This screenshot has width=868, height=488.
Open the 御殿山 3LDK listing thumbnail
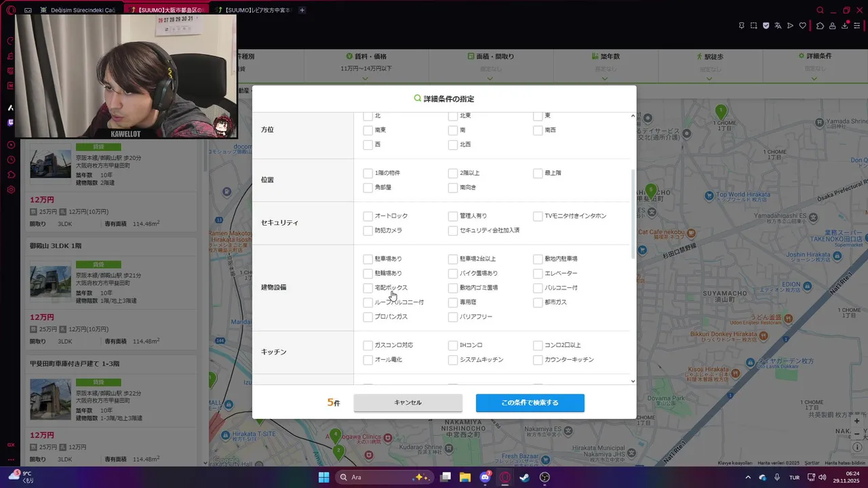tap(50, 282)
